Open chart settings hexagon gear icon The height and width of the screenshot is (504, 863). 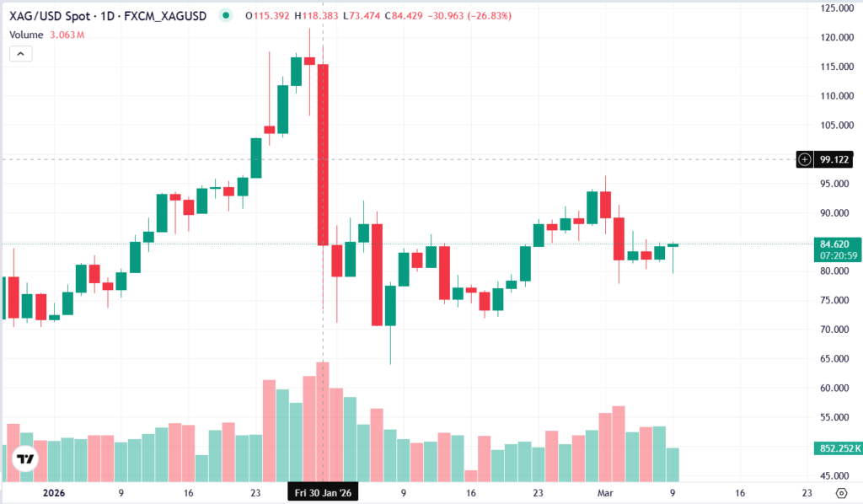pos(840,493)
